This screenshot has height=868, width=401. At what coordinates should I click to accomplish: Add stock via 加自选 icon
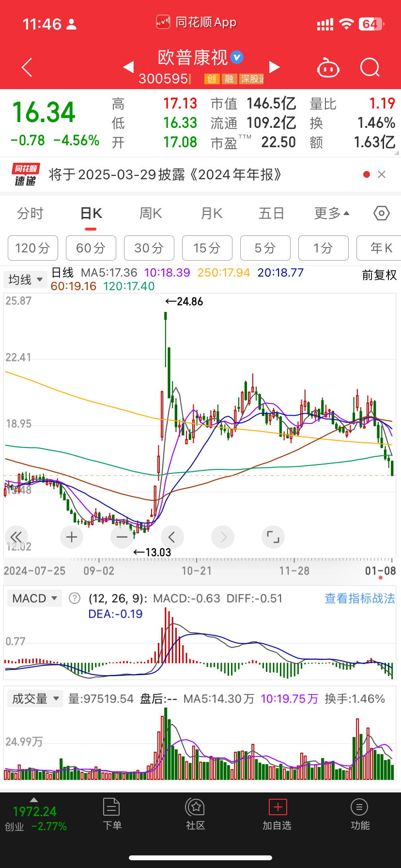click(278, 814)
